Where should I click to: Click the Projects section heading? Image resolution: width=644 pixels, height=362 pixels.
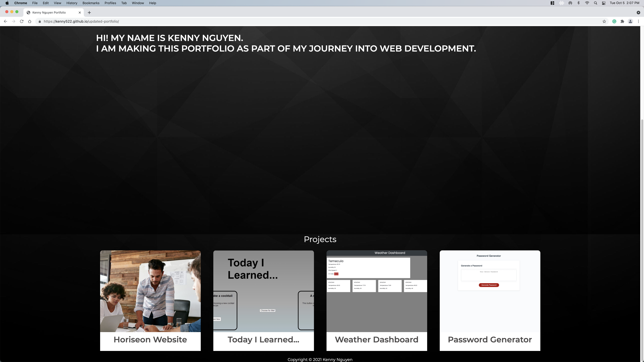pyautogui.click(x=320, y=239)
